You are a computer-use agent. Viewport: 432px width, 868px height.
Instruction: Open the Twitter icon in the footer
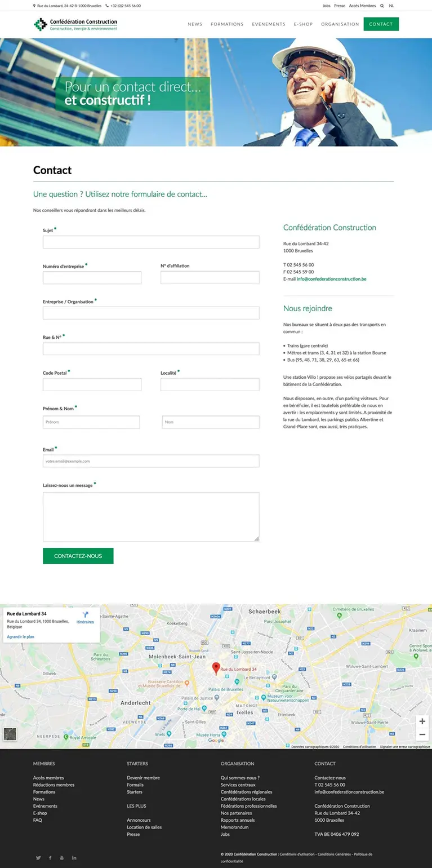(x=38, y=858)
